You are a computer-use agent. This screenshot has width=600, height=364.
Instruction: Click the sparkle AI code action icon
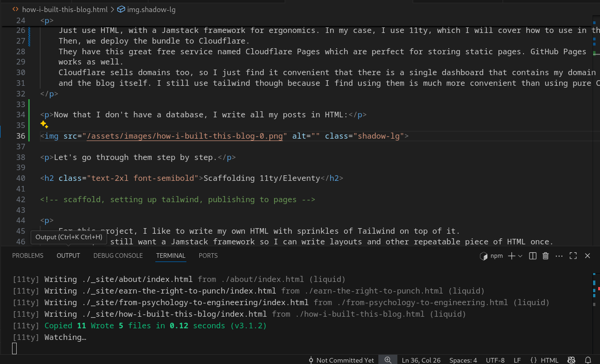[x=44, y=124]
